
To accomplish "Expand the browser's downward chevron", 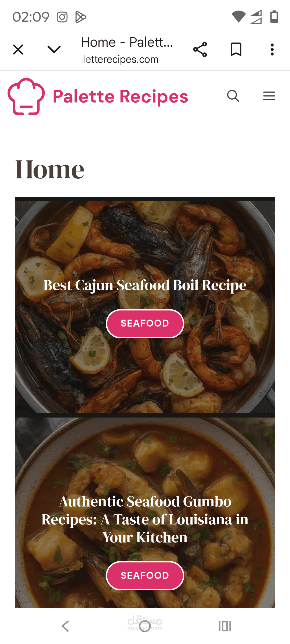I will point(54,49).
